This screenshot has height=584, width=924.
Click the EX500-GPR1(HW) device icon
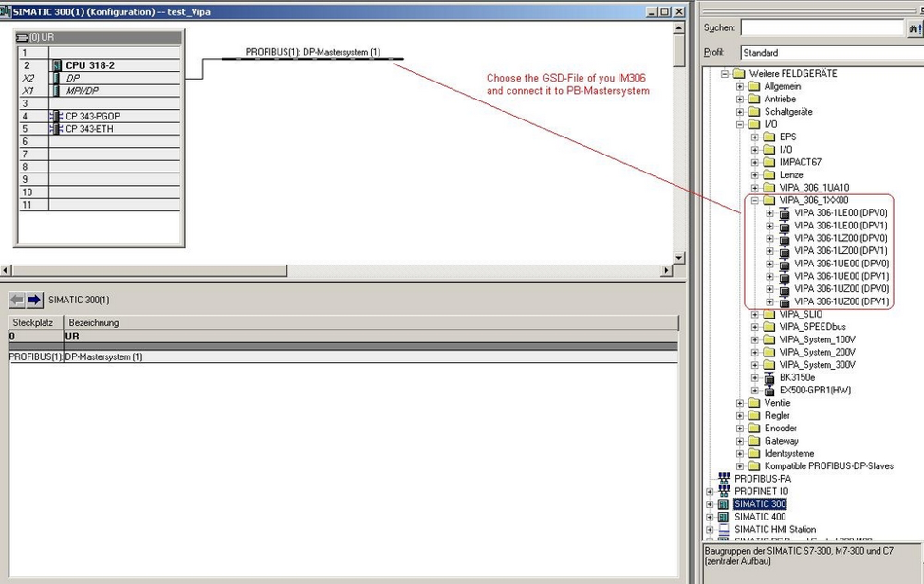coord(769,391)
